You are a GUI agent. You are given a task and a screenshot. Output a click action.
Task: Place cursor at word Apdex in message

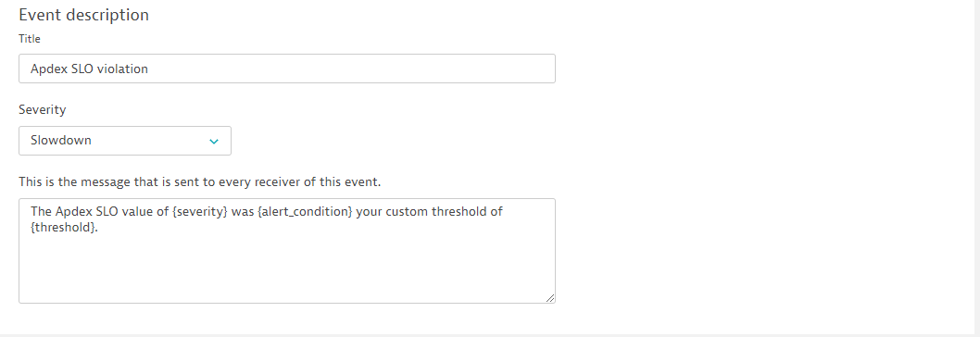[x=72, y=212]
